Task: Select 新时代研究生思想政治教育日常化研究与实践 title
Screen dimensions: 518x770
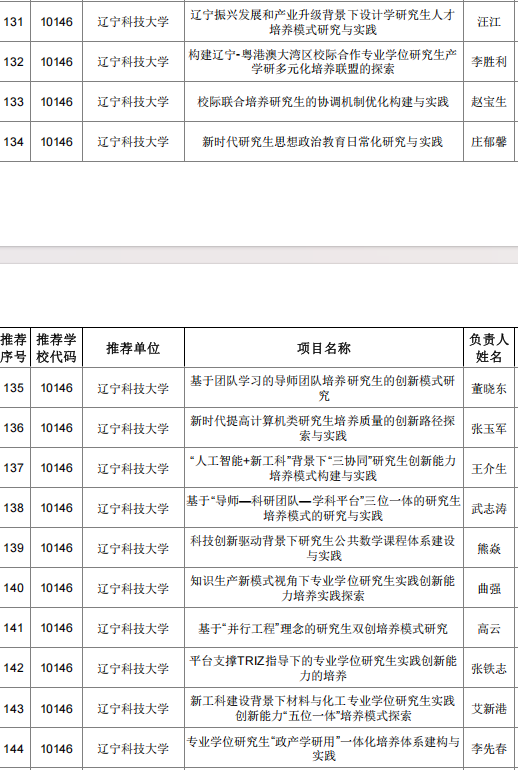Action: tap(323, 142)
